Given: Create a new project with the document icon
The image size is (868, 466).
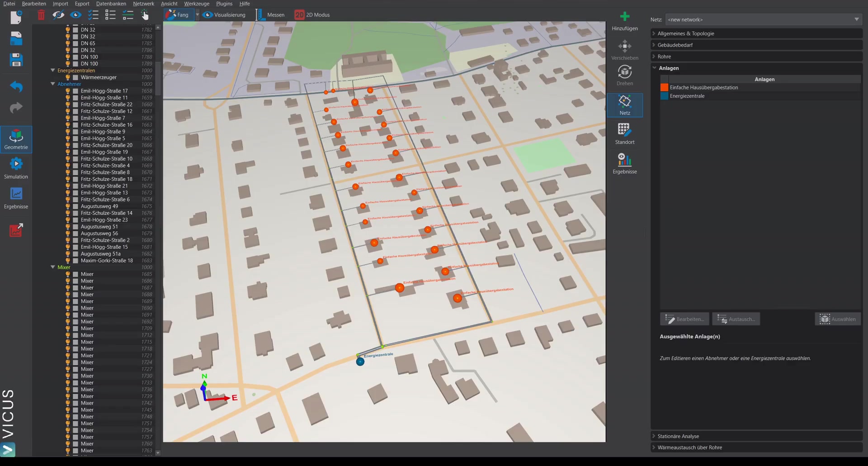Looking at the screenshot, I should 16,17.
